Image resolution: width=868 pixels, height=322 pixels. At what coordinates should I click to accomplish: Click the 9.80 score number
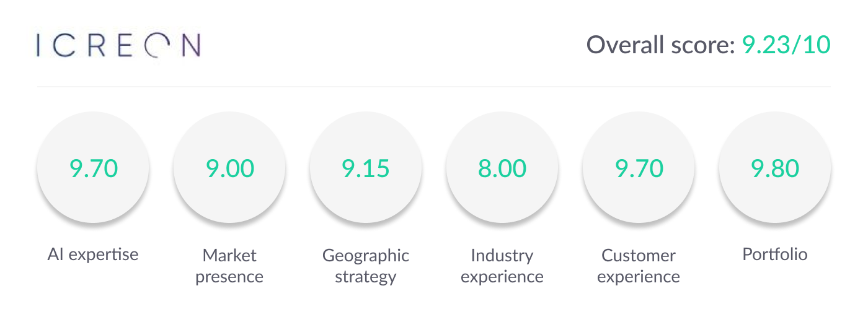775,168
